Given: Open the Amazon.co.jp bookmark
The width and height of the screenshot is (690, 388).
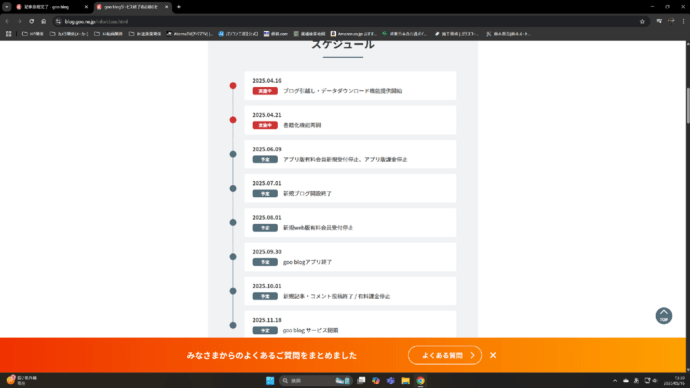Looking at the screenshot, I should (x=353, y=33).
